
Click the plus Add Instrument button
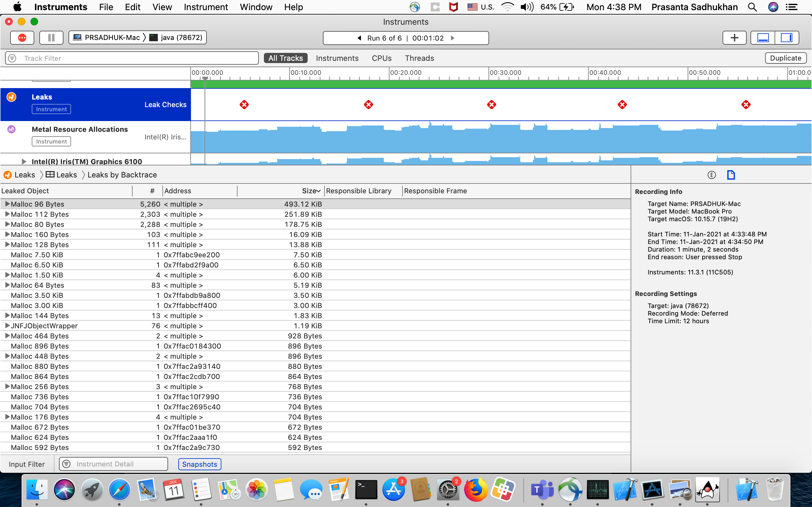(734, 38)
